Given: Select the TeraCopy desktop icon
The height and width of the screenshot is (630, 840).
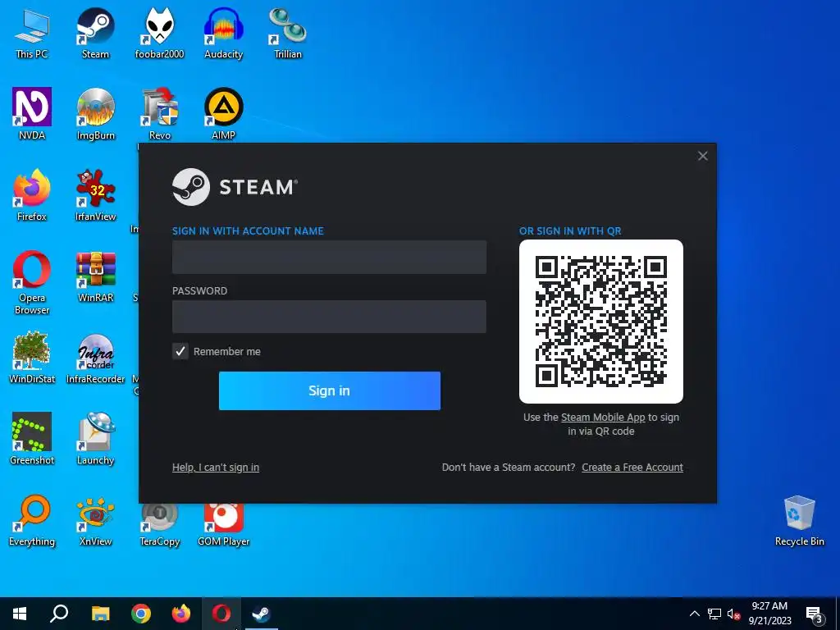Looking at the screenshot, I should pos(160,526).
